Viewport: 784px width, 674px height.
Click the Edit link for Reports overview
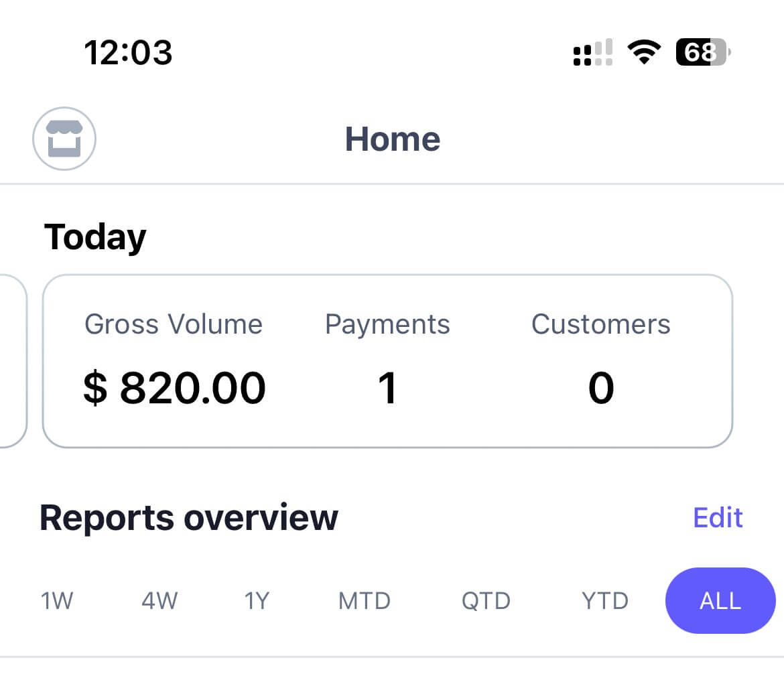pyautogui.click(x=718, y=518)
